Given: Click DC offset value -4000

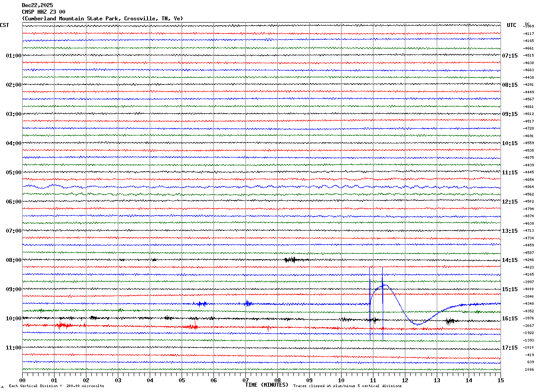Looking at the screenshot, I should coord(529,289).
